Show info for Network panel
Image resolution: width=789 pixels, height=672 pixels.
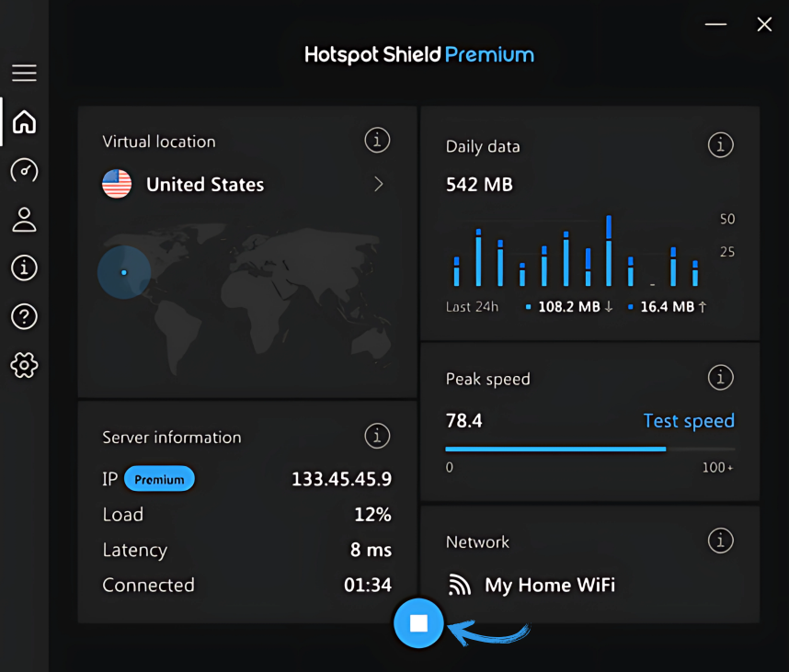[721, 541]
